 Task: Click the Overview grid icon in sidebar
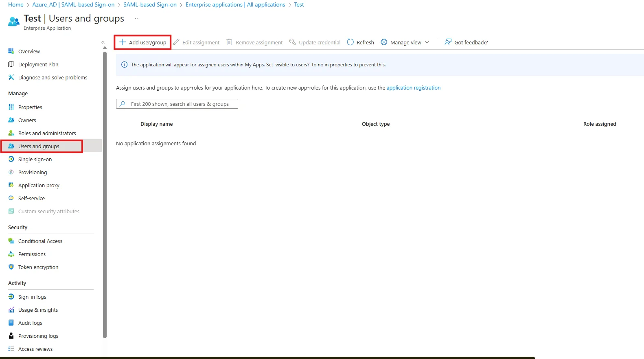(11, 51)
